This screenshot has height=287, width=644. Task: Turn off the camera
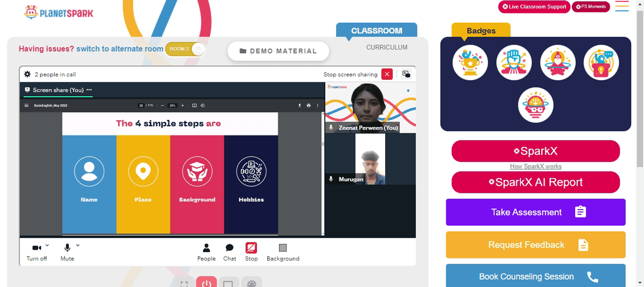[x=37, y=252]
